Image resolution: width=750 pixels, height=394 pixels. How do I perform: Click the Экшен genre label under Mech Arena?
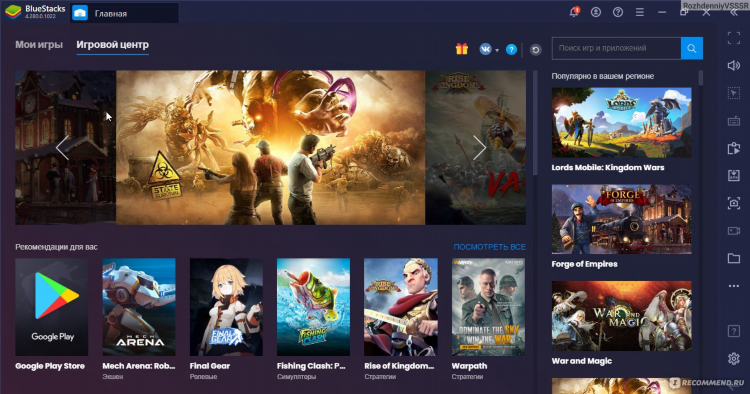pyautogui.click(x=112, y=377)
